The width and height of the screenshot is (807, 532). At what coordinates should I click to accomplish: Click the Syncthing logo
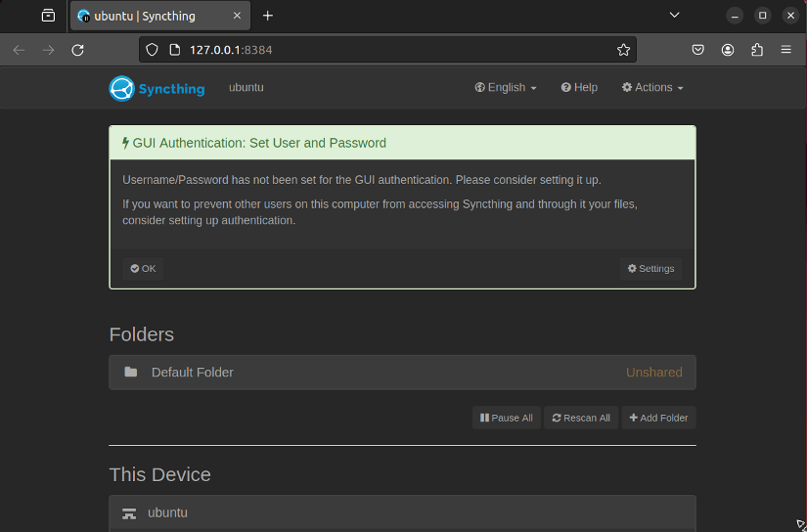157,88
